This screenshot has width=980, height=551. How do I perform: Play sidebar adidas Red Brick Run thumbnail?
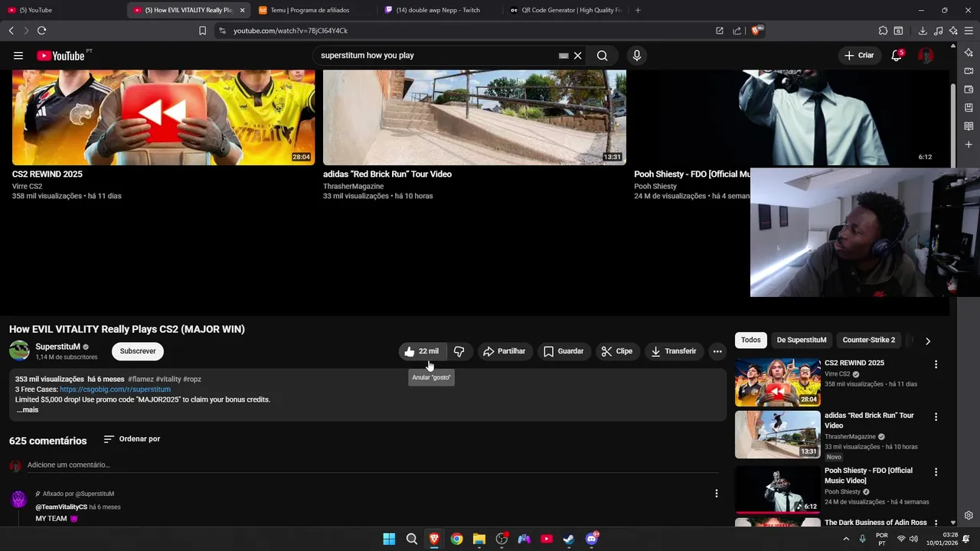coord(778,435)
